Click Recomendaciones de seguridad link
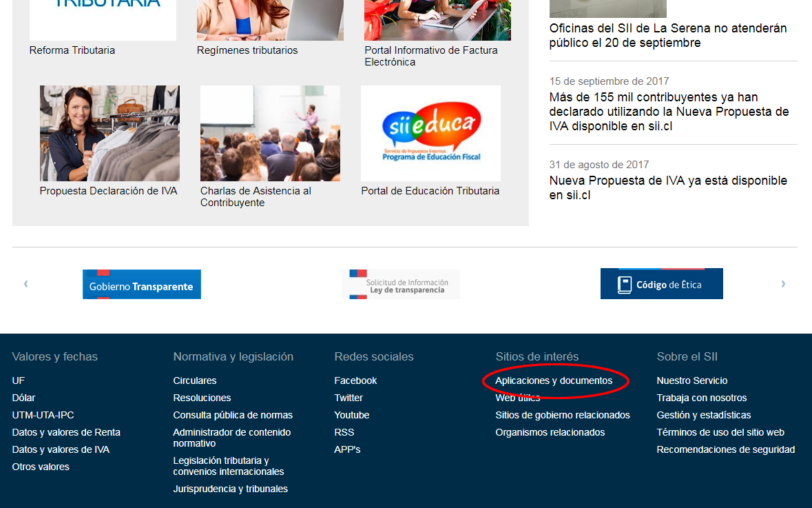This screenshot has height=508, width=812. point(725,449)
